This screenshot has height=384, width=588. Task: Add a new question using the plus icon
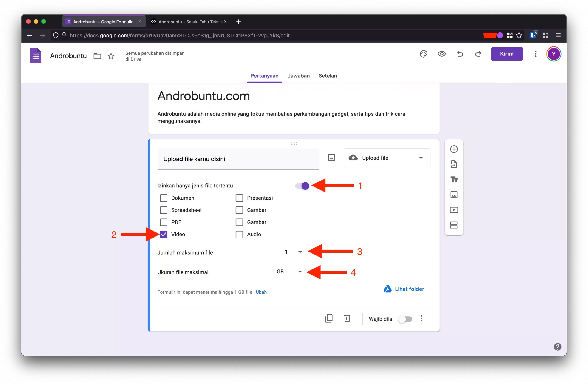pos(454,149)
